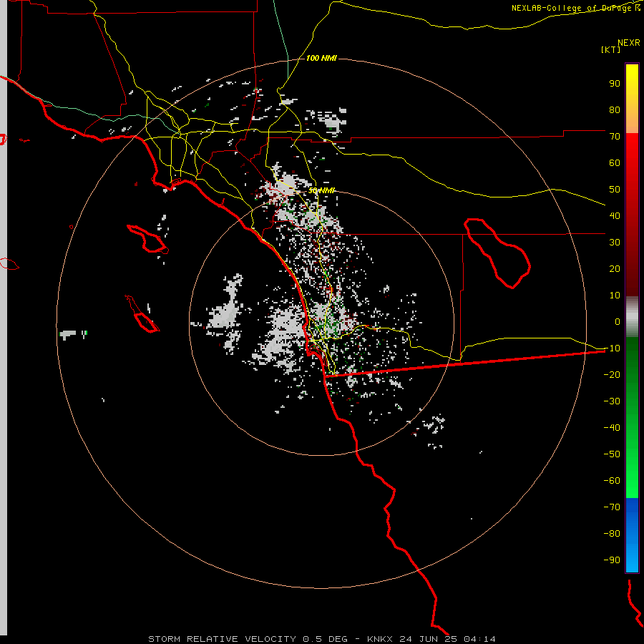644x644 pixels.
Task: Click the 80 value on velocity scale
Action: point(615,109)
